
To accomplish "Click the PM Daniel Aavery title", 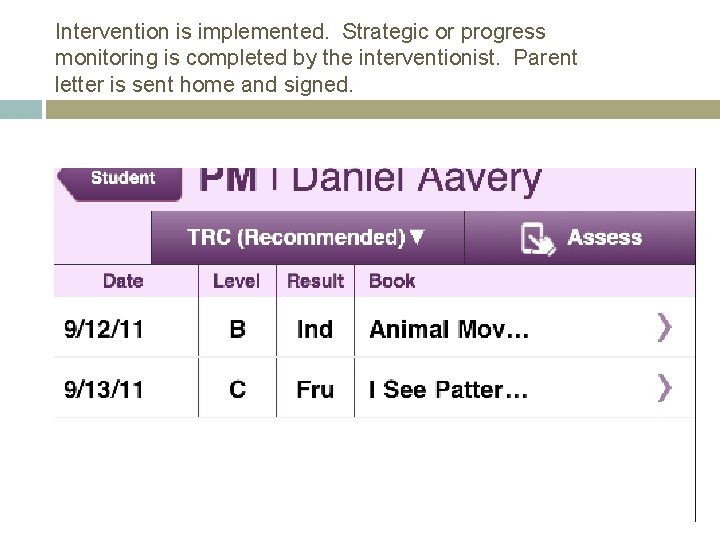I will pyautogui.click(x=370, y=180).
